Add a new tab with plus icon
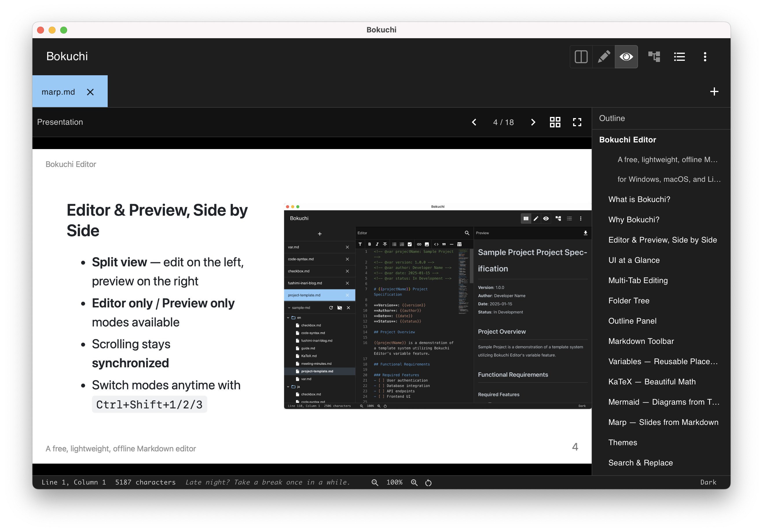This screenshot has height=532, width=763. pyautogui.click(x=714, y=92)
